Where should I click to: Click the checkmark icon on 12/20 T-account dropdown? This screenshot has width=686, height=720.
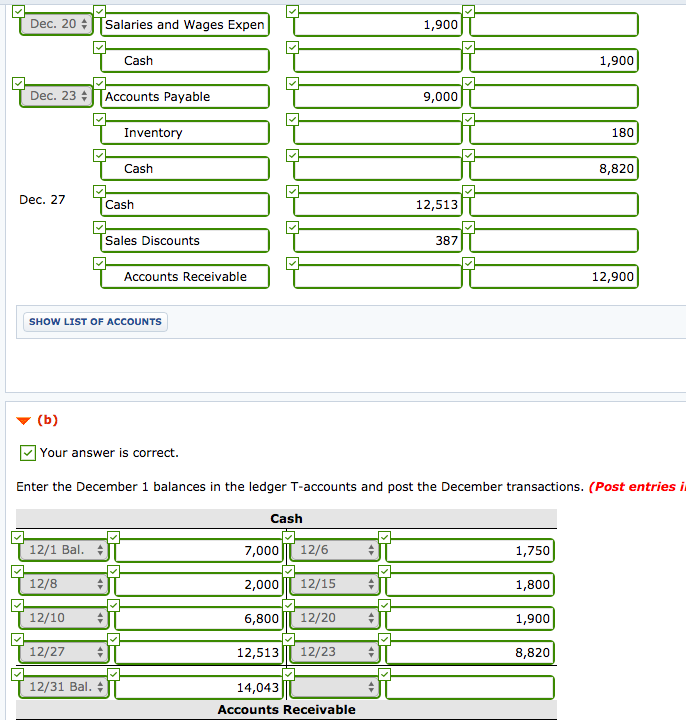pyautogui.click(x=288, y=605)
